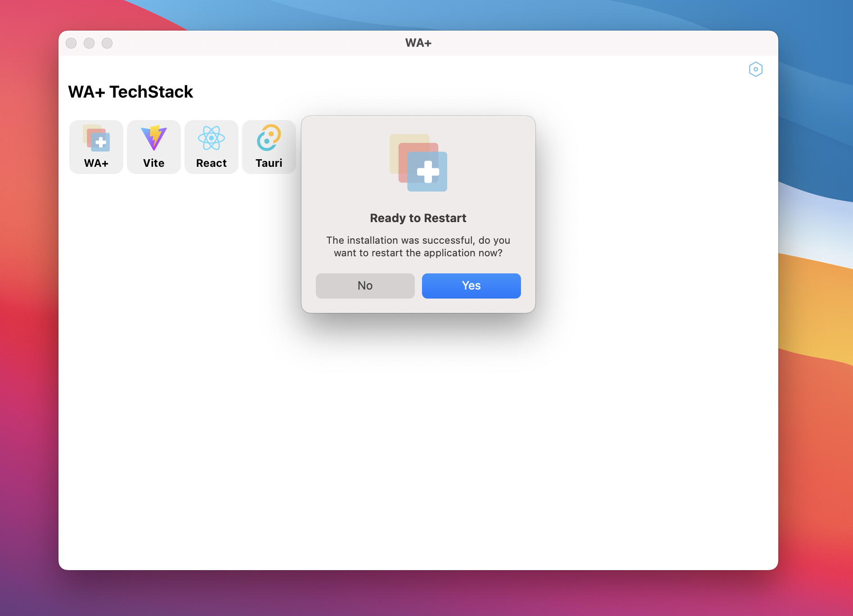Image resolution: width=853 pixels, height=616 pixels.
Task: Open the WA+ tech stack tile
Action: [x=96, y=147]
